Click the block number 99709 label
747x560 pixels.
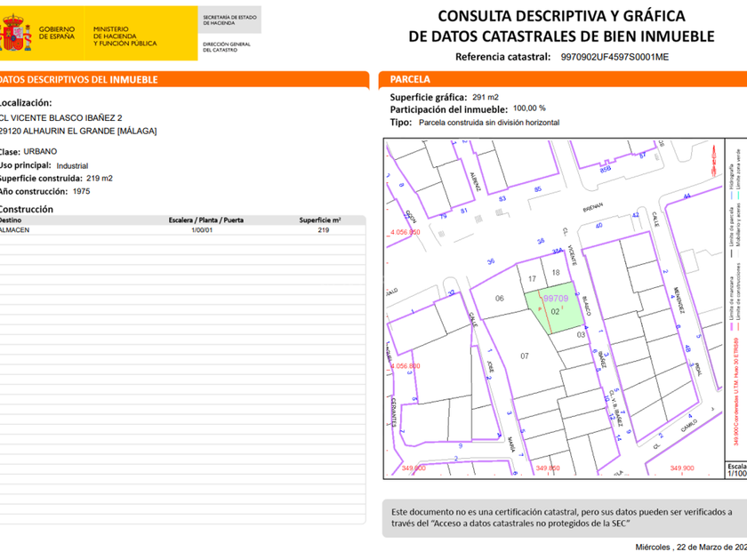(x=556, y=299)
